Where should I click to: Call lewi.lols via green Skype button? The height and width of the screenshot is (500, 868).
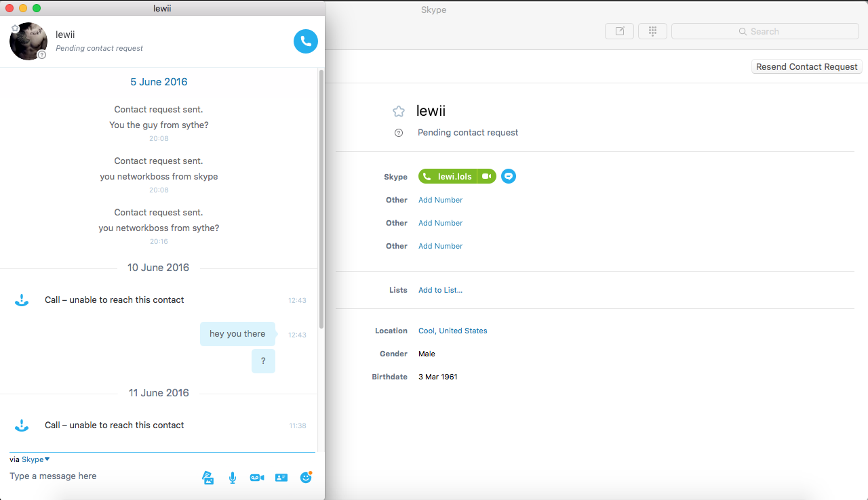[x=448, y=176]
